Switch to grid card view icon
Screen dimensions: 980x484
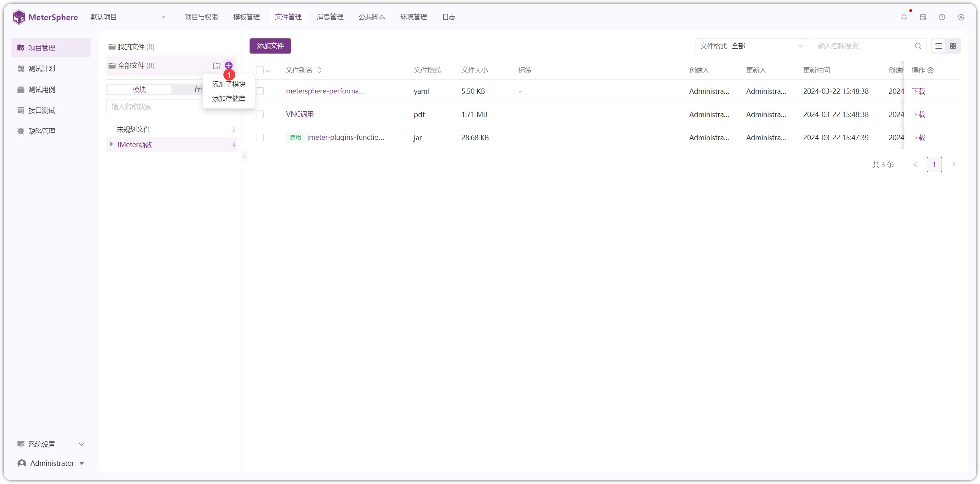[x=953, y=46]
